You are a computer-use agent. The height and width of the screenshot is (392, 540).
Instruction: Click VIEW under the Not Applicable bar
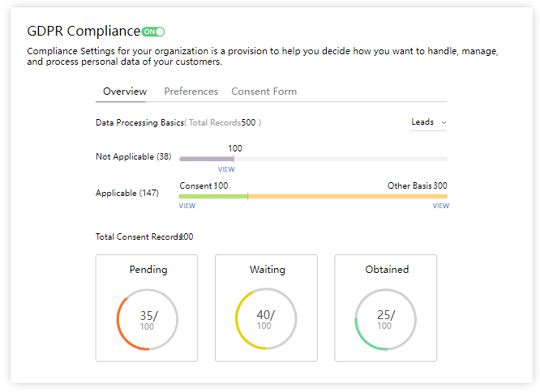tap(226, 169)
